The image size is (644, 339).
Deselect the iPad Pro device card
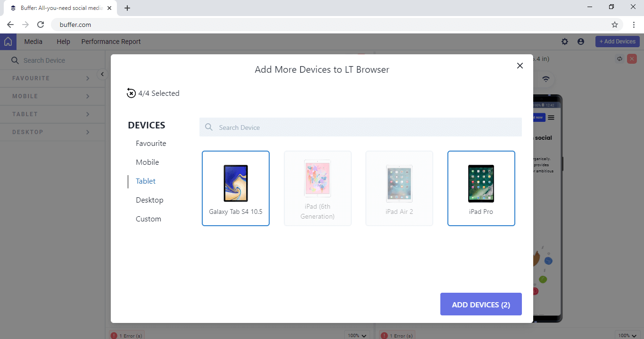(481, 188)
